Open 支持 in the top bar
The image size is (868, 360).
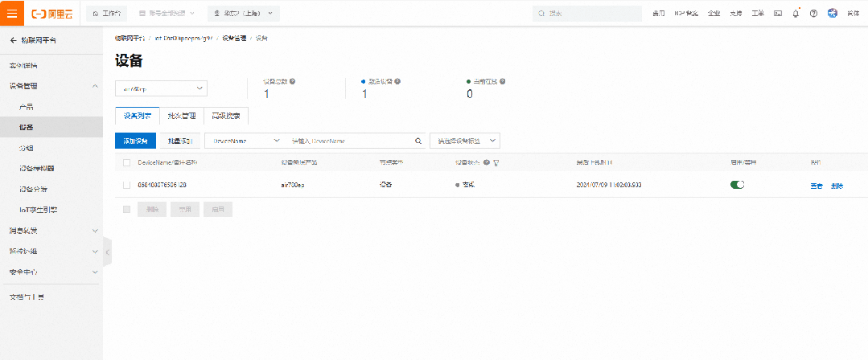[x=736, y=14]
